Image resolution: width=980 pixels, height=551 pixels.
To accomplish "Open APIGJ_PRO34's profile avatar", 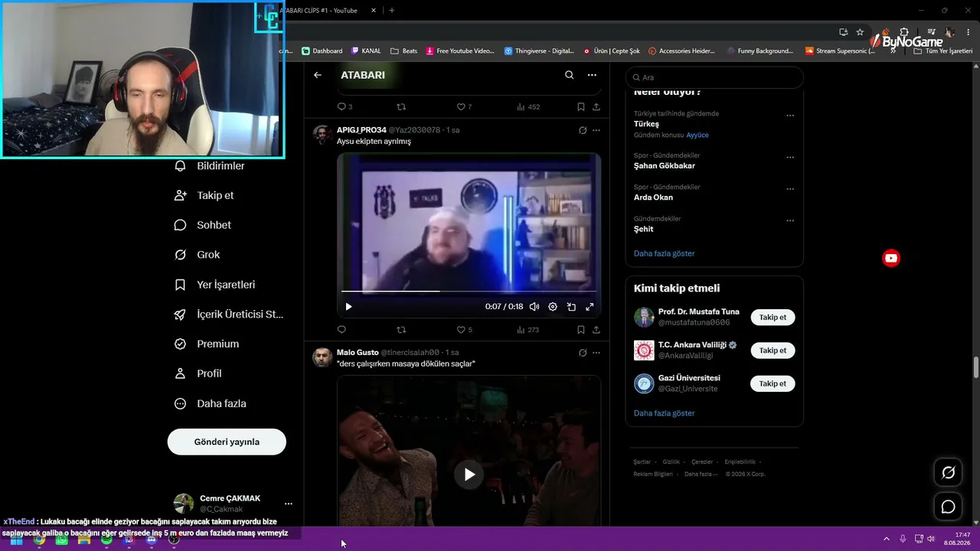I will (322, 135).
